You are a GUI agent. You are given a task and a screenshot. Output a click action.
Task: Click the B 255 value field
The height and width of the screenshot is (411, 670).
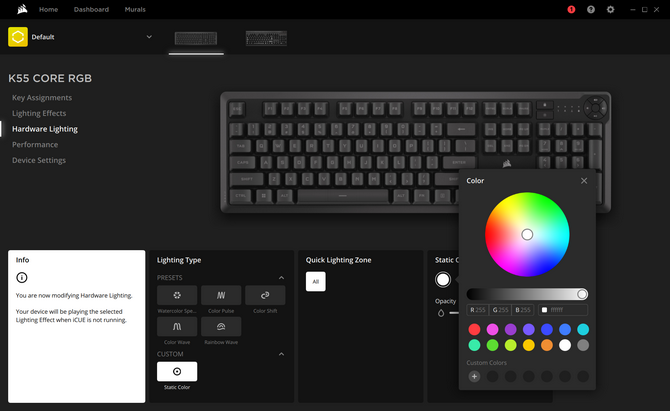(x=523, y=310)
